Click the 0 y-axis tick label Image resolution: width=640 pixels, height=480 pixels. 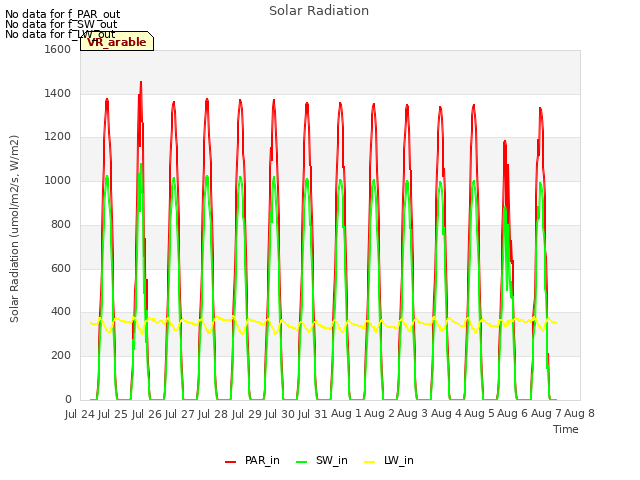[x=68, y=400]
